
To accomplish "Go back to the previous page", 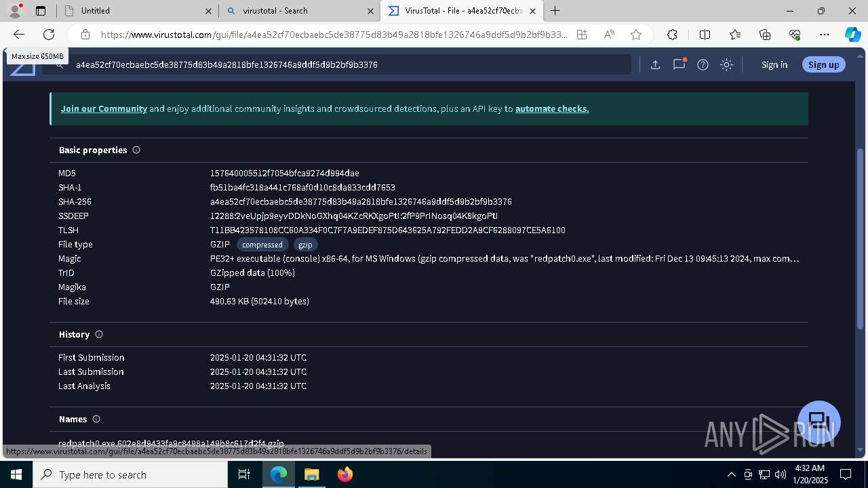I will pos(19,35).
